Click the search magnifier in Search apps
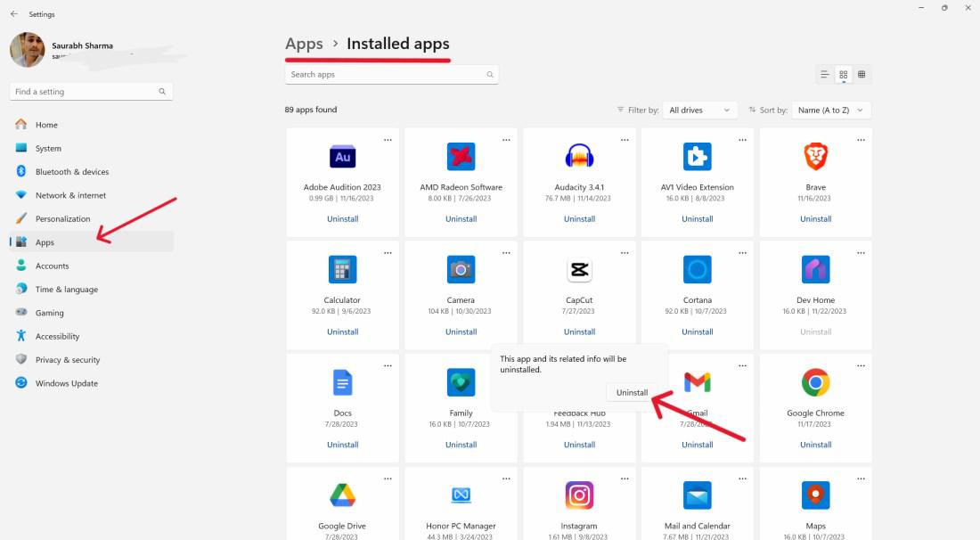The image size is (980, 540). point(490,74)
